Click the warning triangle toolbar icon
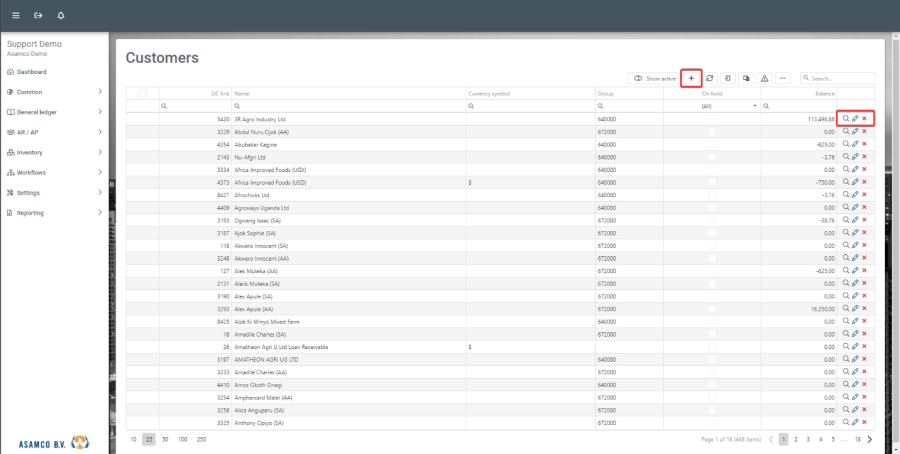Viewport: 900px width, 454px height. (764, 78)
